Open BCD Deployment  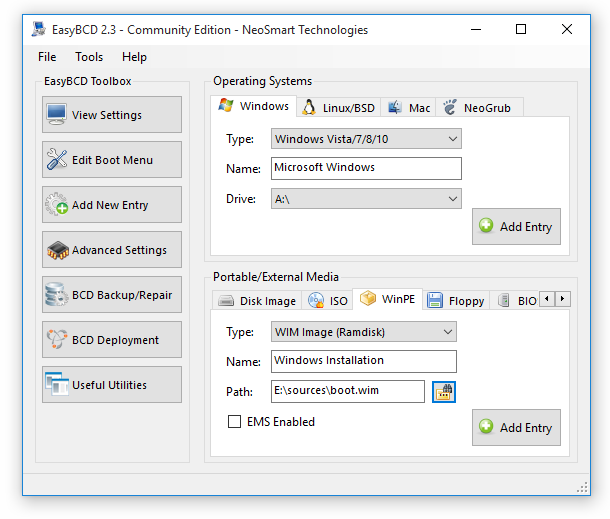(x=112, y=339)
